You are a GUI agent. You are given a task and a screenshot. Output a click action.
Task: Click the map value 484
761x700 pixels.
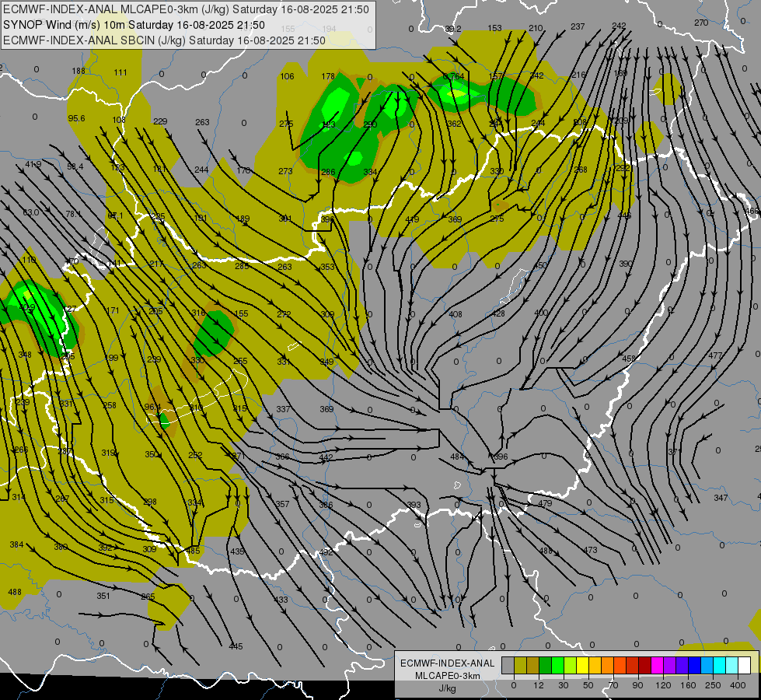point(457,457)
